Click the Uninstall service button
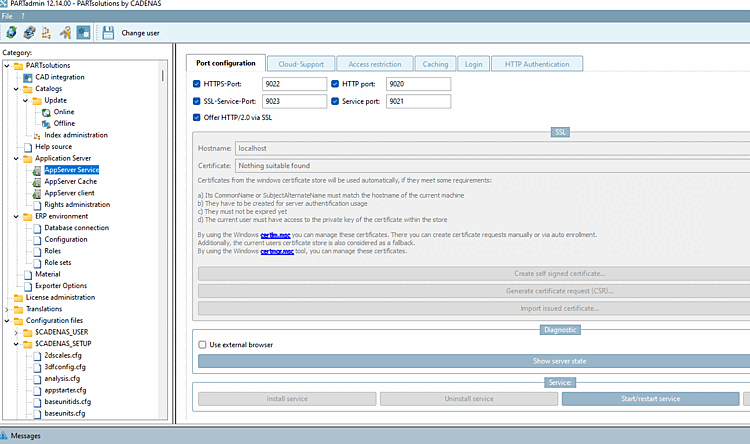This screenshot has width=750, height=444. [x=469, y=399]
